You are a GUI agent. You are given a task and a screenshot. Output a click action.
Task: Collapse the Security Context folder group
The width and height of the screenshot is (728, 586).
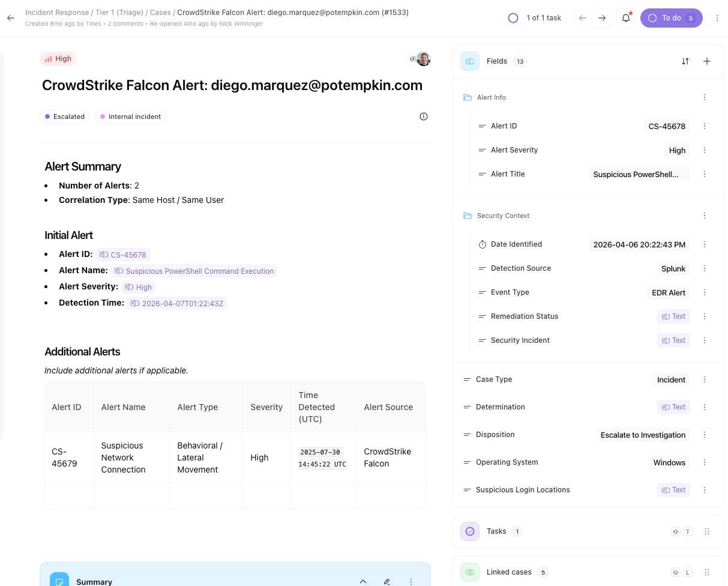468,216
